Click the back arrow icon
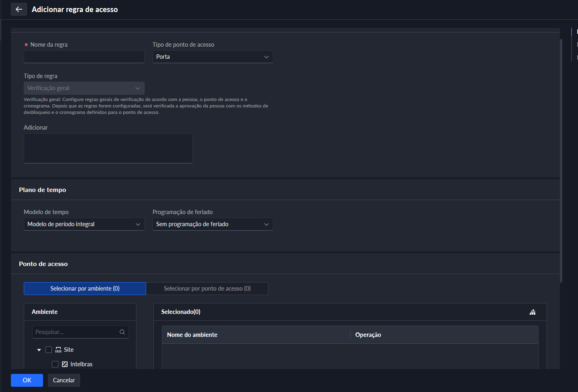This screenshot has height=392, width=578. 19,9
